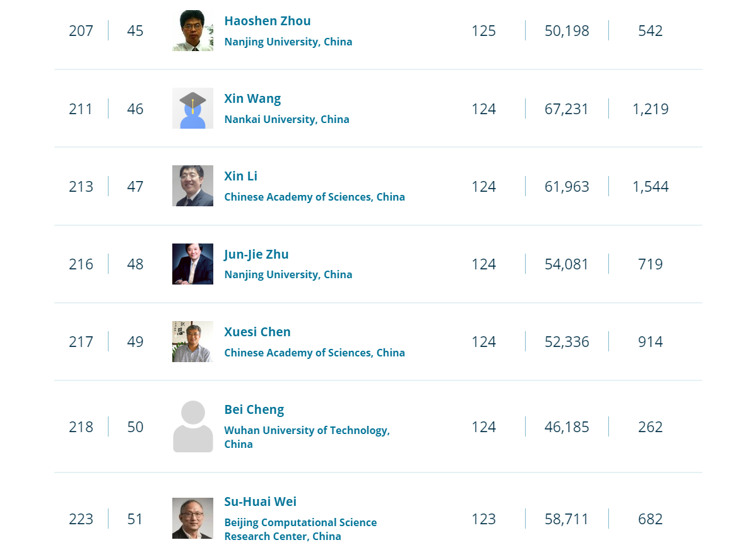Click Nankai University, China affiliation link
Screen dimensions: 756x552
point(286,119)
